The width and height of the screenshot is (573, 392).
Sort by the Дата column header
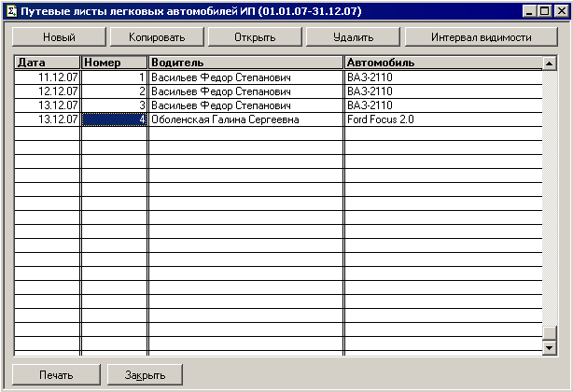(47, 63)
